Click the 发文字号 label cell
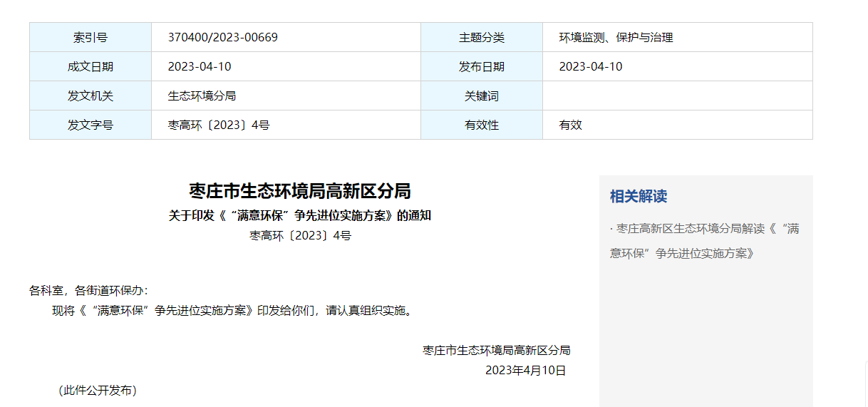868x407 pixels. pyautogui.click(x=91, y=125)
